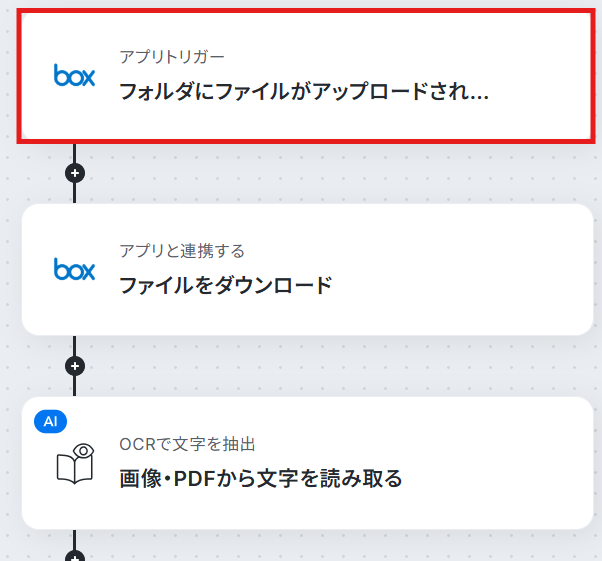This screenshot has width=602, height=561.
Task: Select the red-highlighted Box trigger card
Action: (x=306, y=76)
